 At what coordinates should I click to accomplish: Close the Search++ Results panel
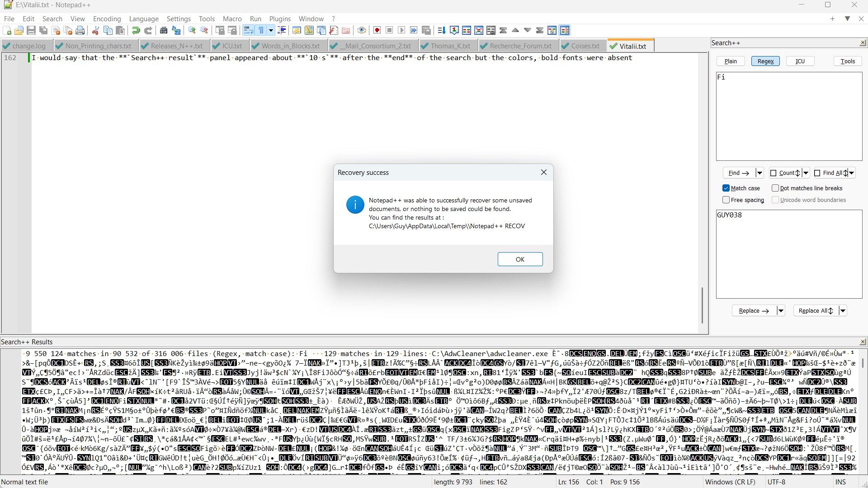pos(863,342)
